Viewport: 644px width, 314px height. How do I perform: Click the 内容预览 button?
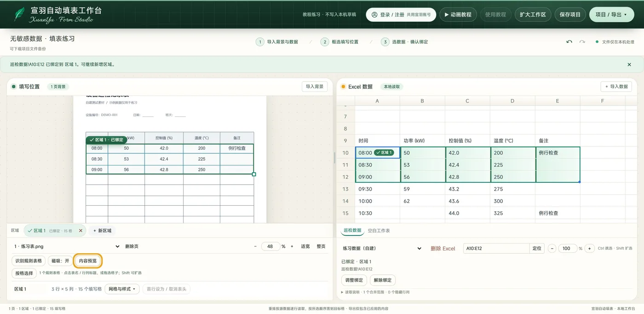point(88,261)
